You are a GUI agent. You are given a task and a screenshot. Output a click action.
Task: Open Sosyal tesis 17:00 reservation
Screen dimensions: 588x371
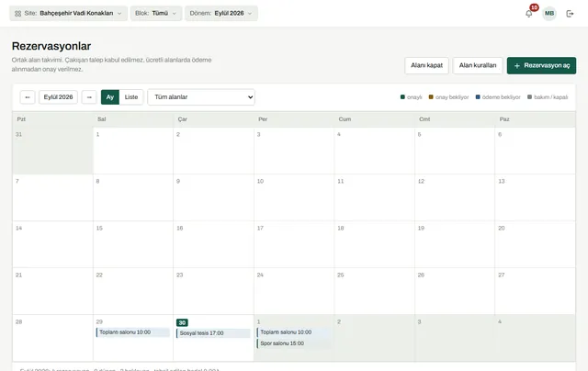[213, 333]
